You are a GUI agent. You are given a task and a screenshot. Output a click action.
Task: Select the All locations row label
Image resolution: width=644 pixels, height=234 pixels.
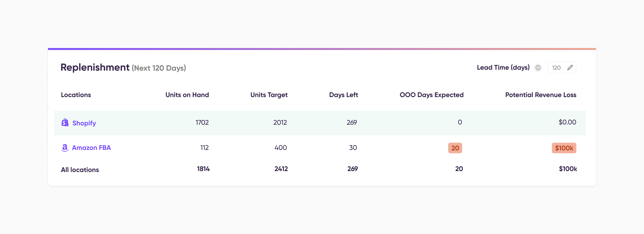[x=80, y=170]
